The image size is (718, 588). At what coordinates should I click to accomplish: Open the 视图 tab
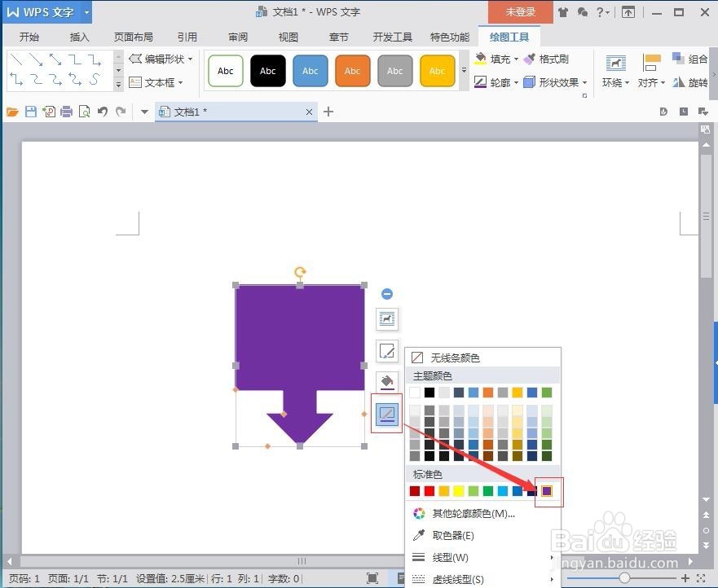click(289, 37)
